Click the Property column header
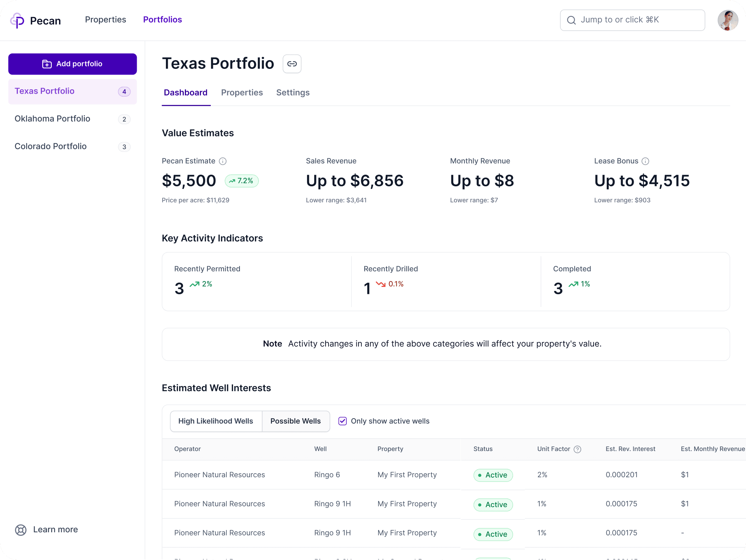Image resolution: width=746 pixels, height=560 pixels. tap(390, 449)
